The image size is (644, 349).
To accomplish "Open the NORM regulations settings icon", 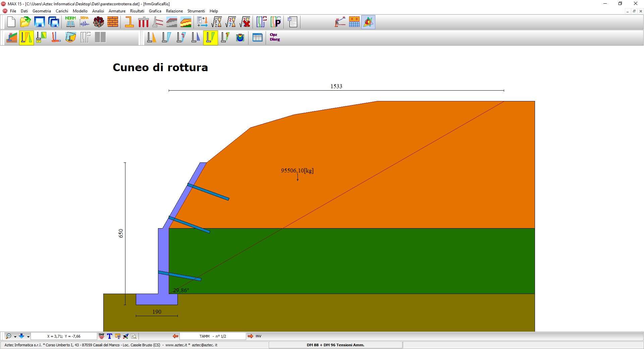I will point(70,22).
